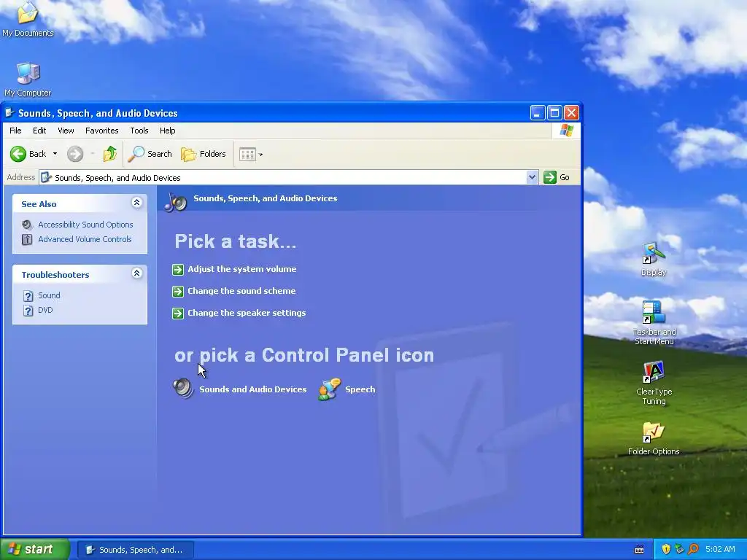Open the Views dropdown arrow

tap(260, 155)
